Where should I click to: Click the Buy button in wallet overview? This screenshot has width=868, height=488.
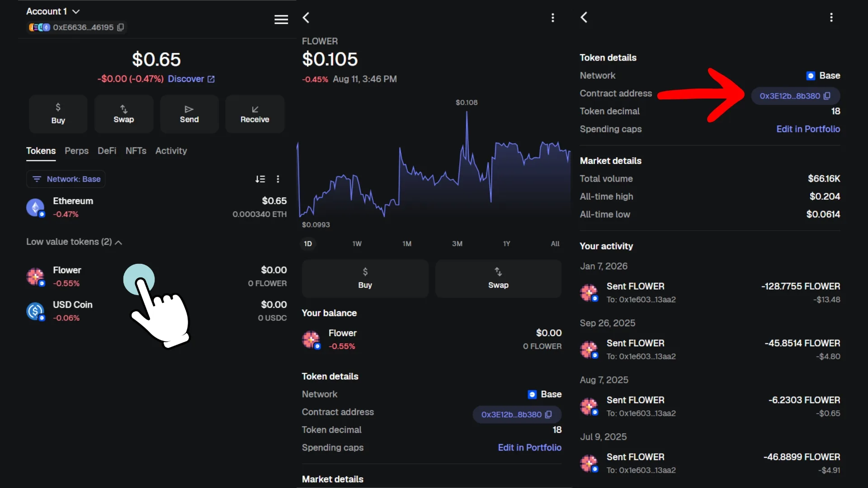(58, 114)
